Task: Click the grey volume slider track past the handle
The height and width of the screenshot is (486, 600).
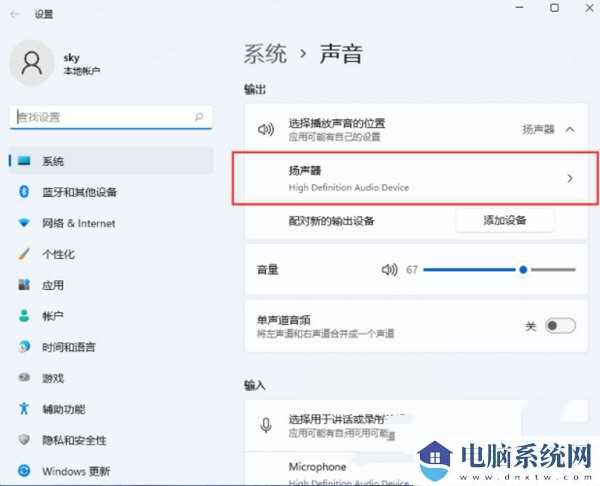Action: click(553, 270)
